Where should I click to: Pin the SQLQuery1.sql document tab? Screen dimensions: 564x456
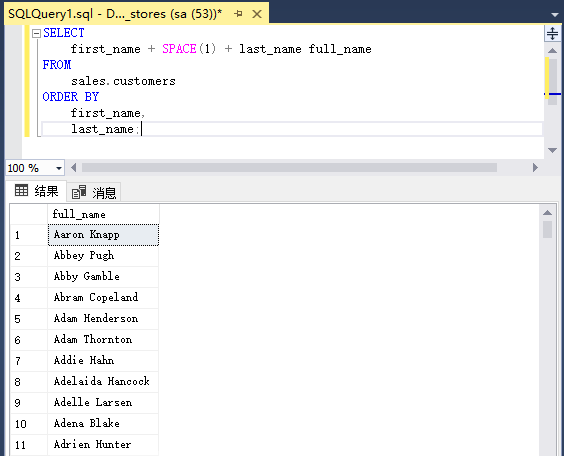[x=238, y=14]
